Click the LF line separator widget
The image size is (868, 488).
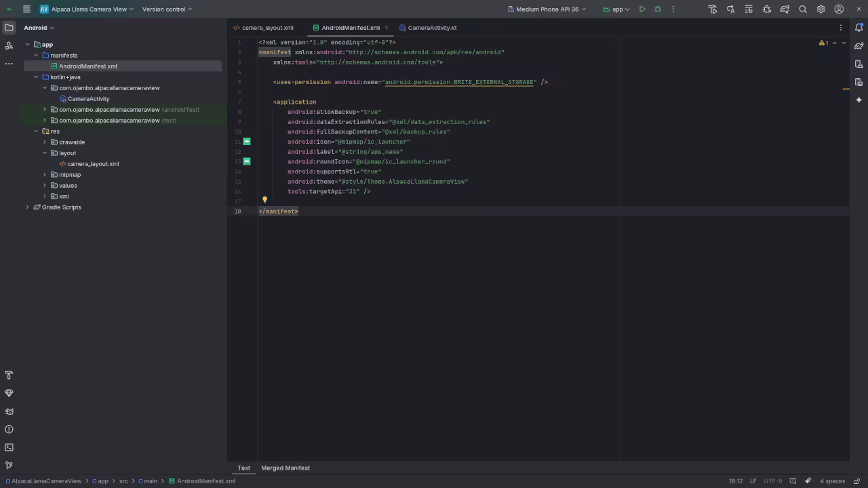tap(753, 481)
